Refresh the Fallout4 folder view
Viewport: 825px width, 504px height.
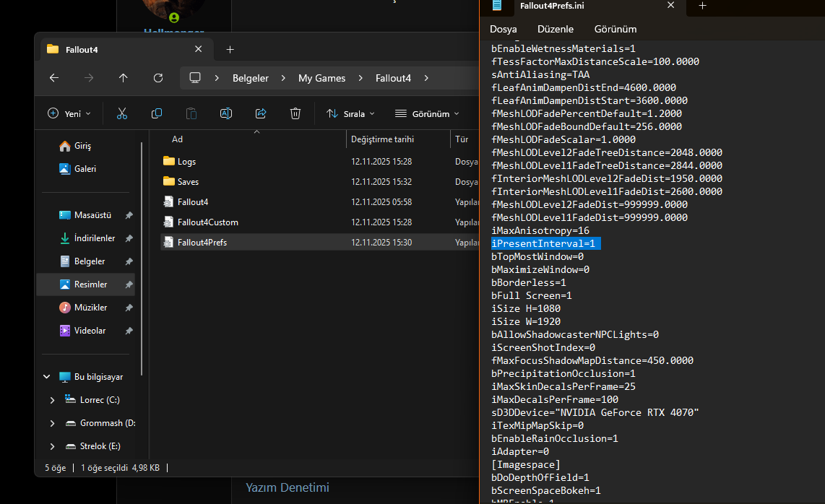tap(157, 78)
